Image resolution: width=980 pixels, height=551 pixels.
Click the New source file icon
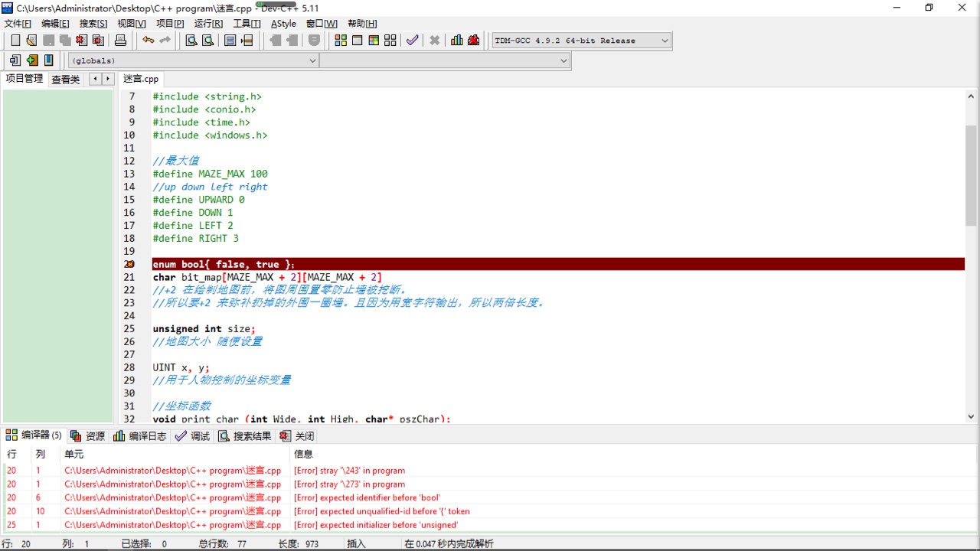point(15,41)
